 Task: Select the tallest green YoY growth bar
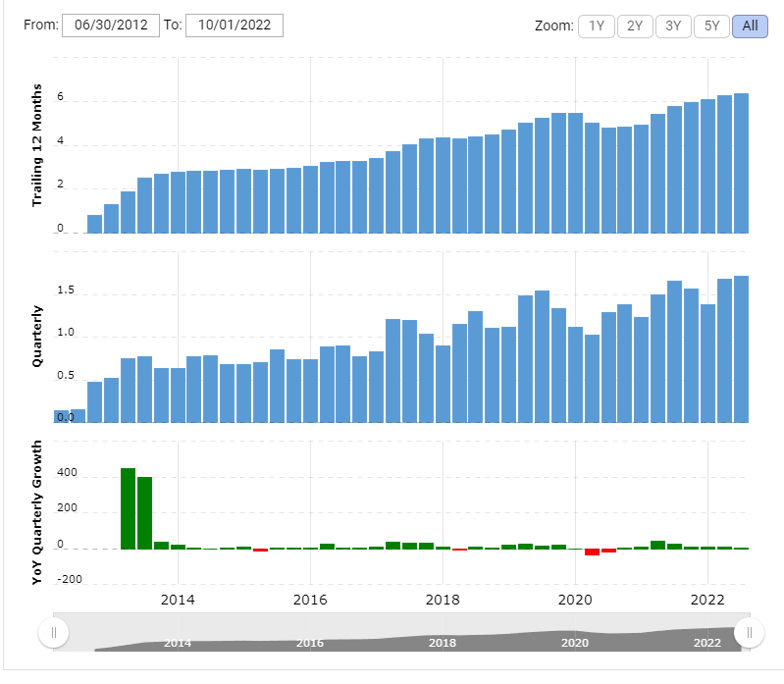[128, 508]
